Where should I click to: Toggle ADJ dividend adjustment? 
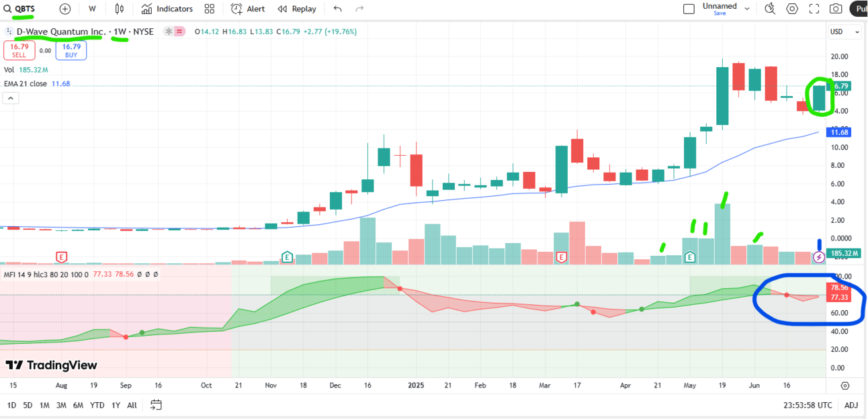[851, 405]
